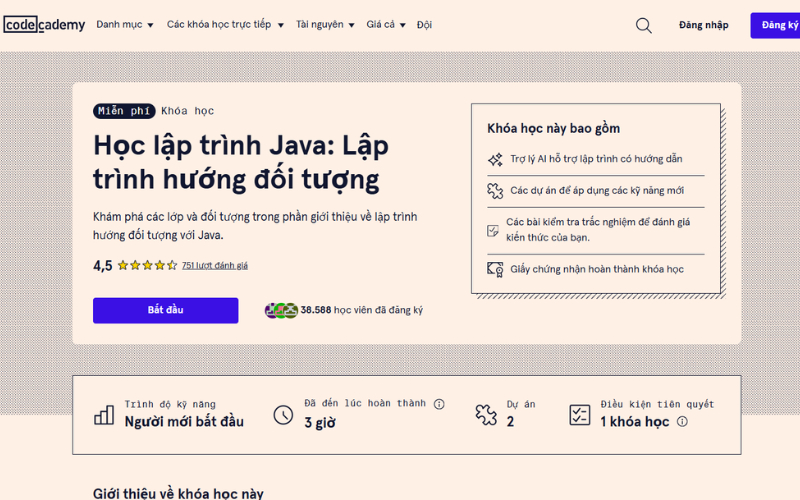
Task: Click the 'Khóa học' label text
Action: coord(187,111)
